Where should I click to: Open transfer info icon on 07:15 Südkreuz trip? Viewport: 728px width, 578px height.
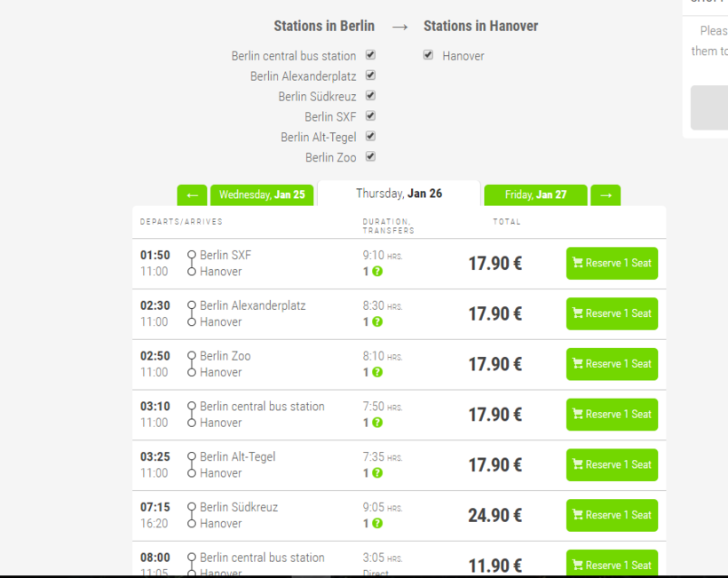(377, 524)
